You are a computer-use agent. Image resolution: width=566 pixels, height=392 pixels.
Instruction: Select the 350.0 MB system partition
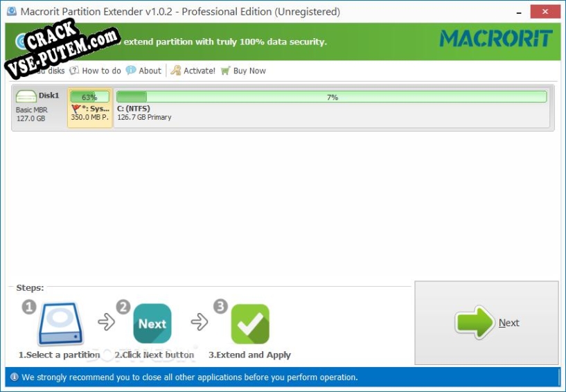pyautogui.click(x=90, y=108)
